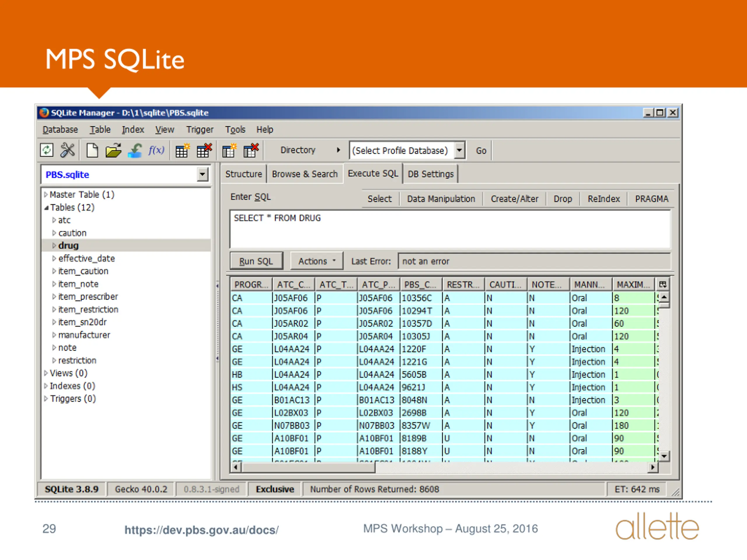The width and height of the screenshot is (747, 560).
Task: Click the Drop SQL template button
Action: (563, 199)
